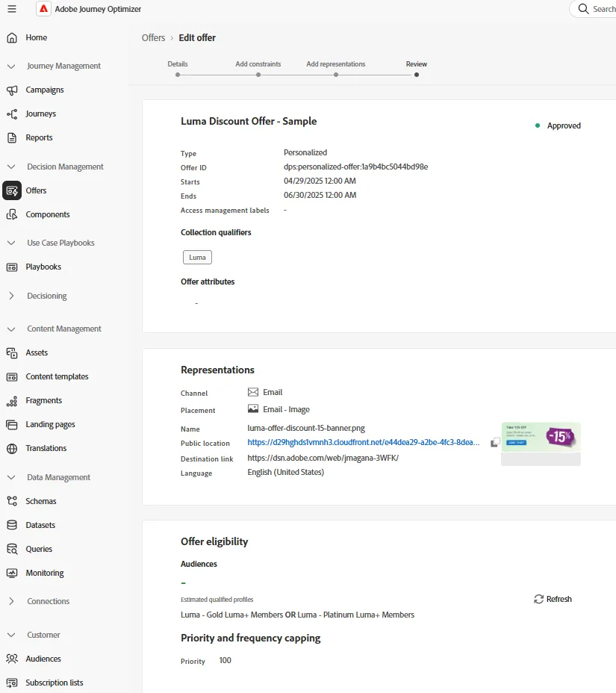Viewport: 616px width, 693px height.
Task: Click the Campaigns megaphone icon
Action: (x=12, y=90)
